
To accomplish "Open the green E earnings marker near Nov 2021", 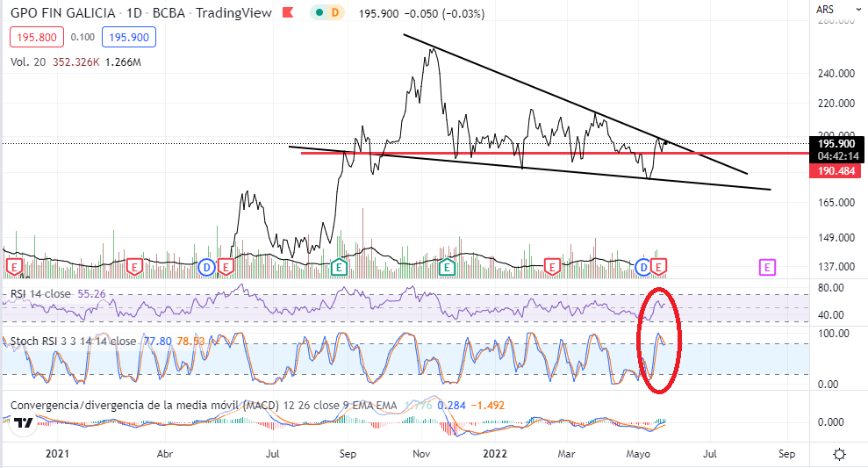I will click(x=447, y=268).
